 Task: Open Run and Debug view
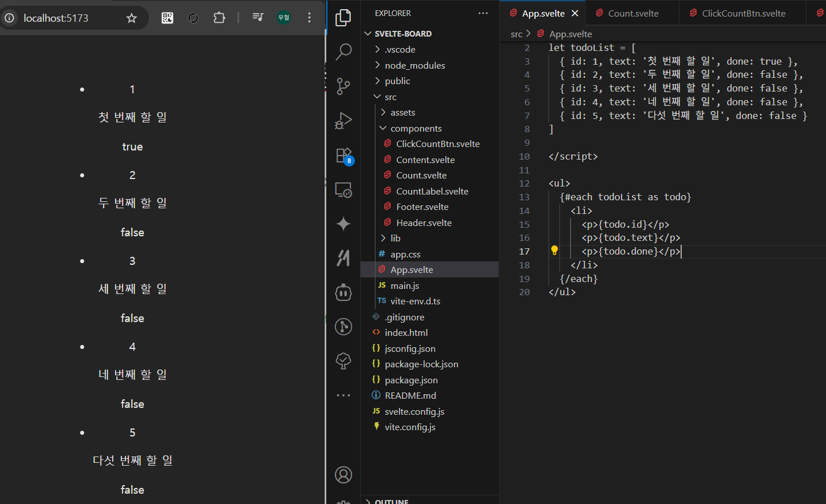pyautogui.click(x=343, y=121)
